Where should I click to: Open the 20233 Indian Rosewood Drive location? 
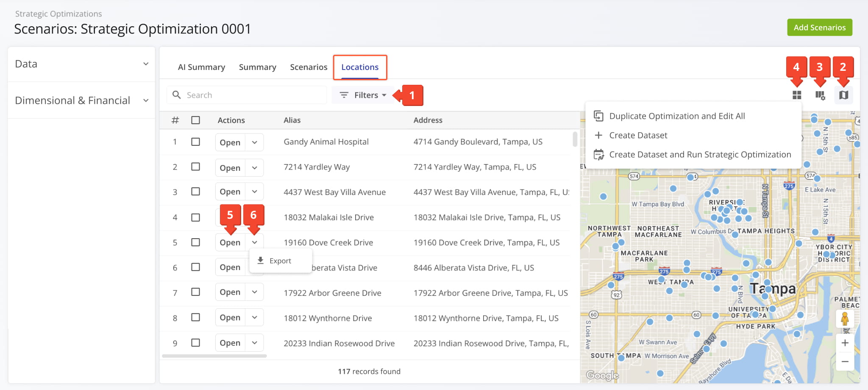230,343
